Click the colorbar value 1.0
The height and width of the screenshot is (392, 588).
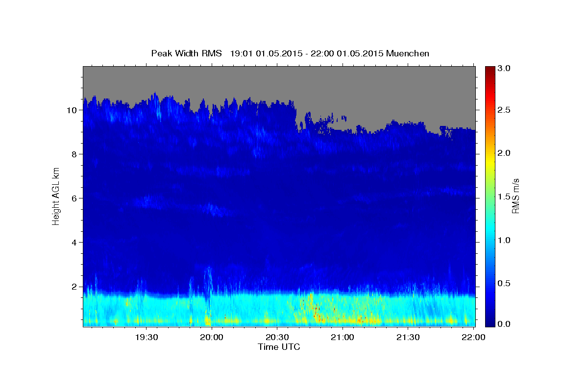[504, 240]
